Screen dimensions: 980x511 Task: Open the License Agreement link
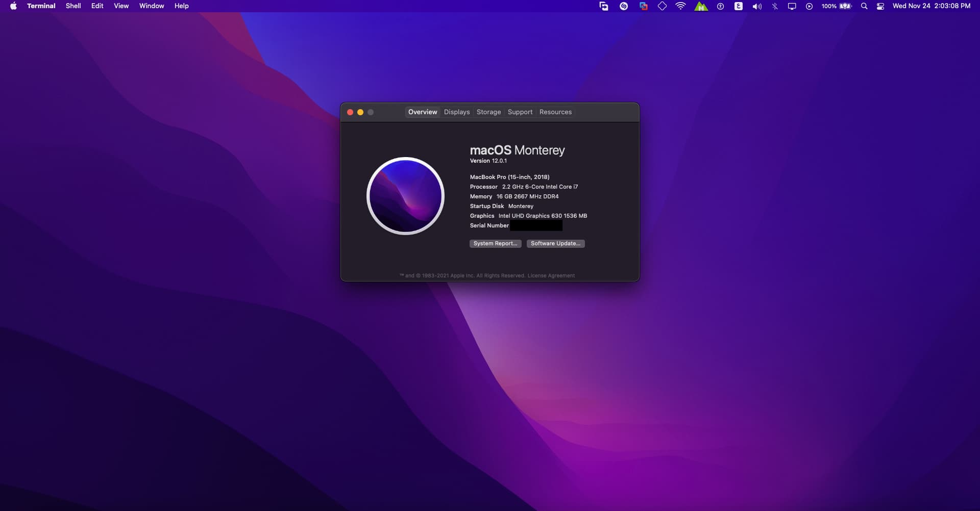pos(551,276)
